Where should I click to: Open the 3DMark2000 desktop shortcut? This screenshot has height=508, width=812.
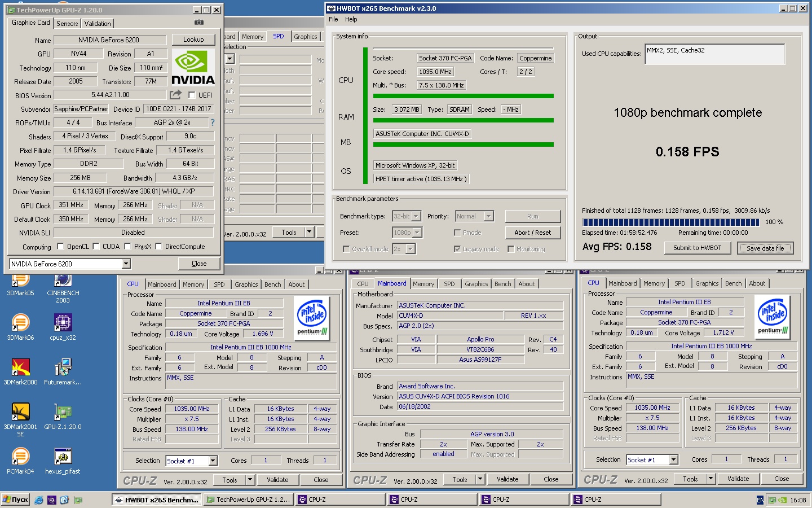(x=20, y=371)
